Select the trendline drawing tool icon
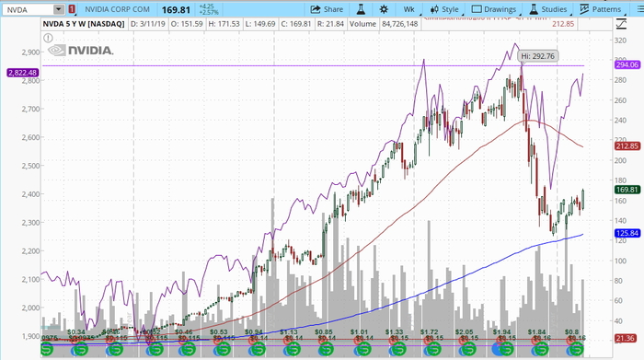The height and width of the screenshot is (360, 644). [x=621, y=24]
